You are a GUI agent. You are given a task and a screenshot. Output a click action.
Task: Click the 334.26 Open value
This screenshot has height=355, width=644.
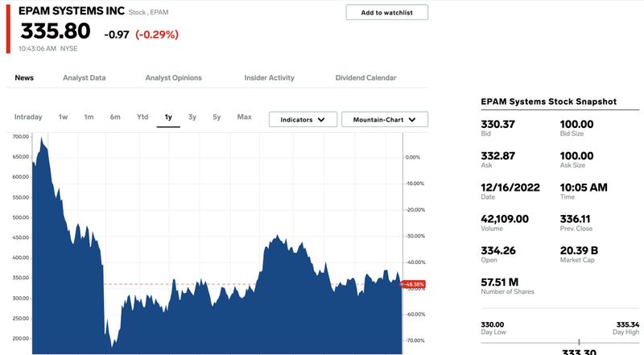(x=498, y=250)
